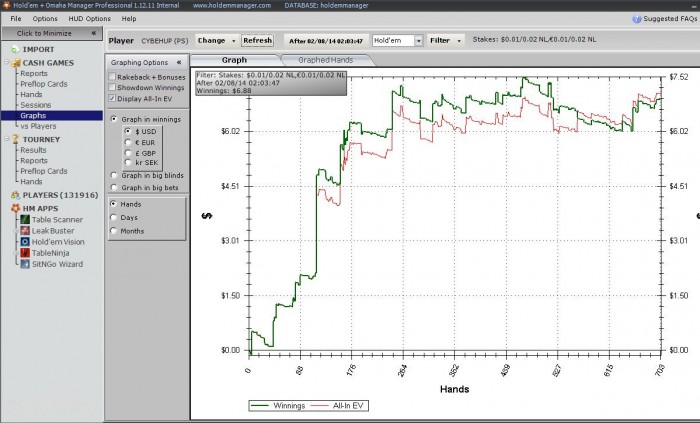Screen dimensions: 700x423
Task: Open the Options menu
Action: pos(45,19)
